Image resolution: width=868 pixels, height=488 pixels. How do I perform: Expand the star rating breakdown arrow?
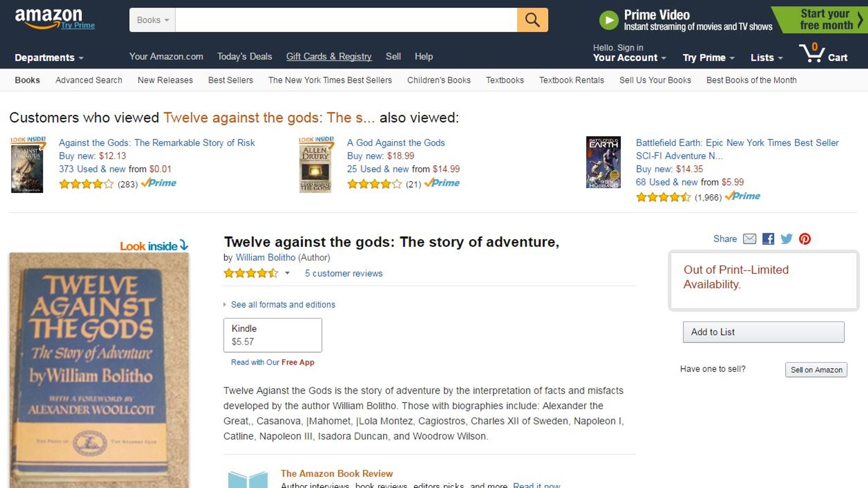[287, 273]
